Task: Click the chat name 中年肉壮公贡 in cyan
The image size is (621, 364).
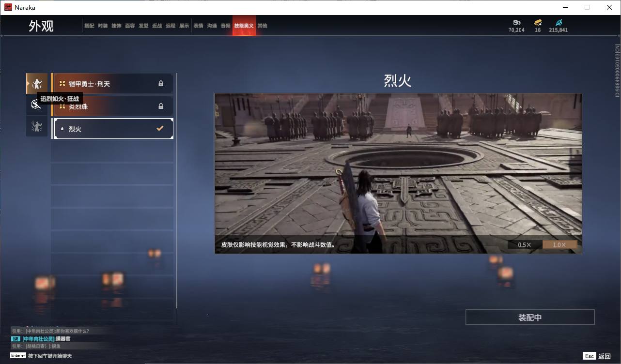Action: pyautogui.click(x=39, y=339)
